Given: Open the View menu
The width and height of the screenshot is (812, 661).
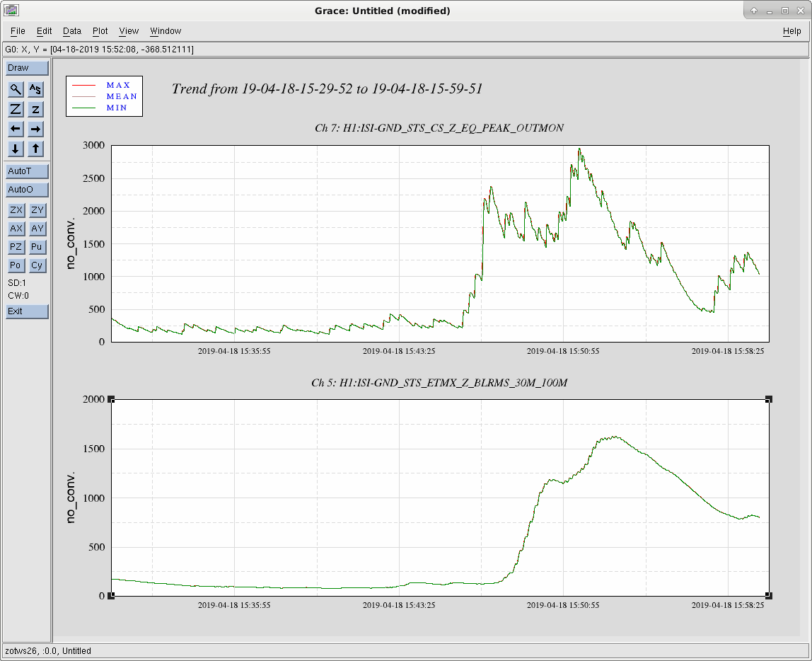Looking at the screenshot, I should [x=129, y=31].
